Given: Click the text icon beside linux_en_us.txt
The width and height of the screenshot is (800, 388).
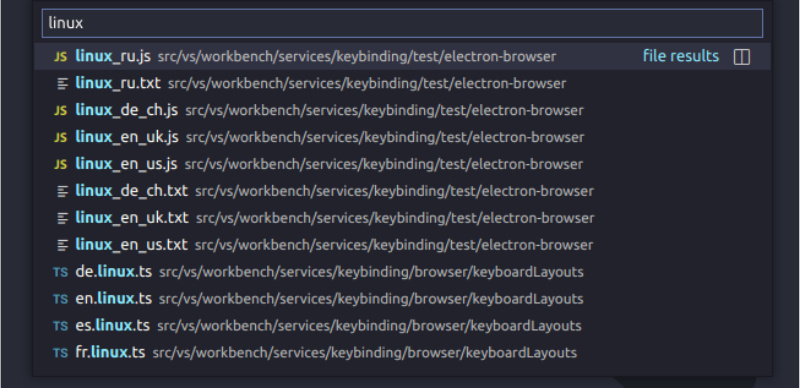Looking at the screenshot, I should pos(62,246).
